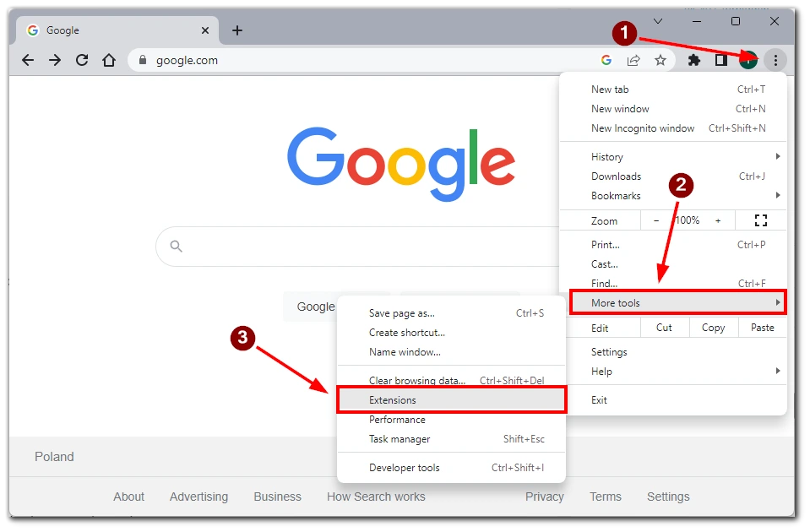Click the Google logo
This screenshot has width=810, height=532.
pos(401,165)
